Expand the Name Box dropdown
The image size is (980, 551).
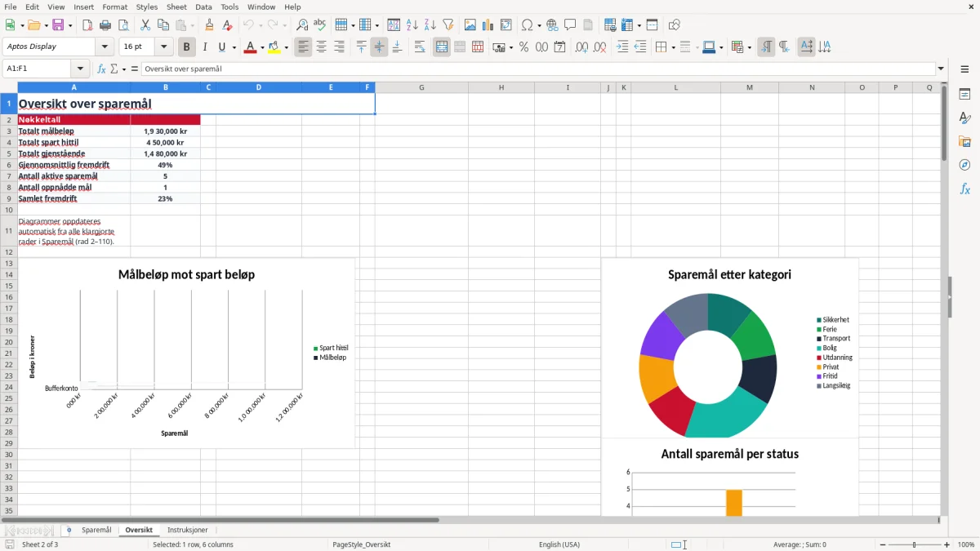pyautogui.click(x=80, y=69)
